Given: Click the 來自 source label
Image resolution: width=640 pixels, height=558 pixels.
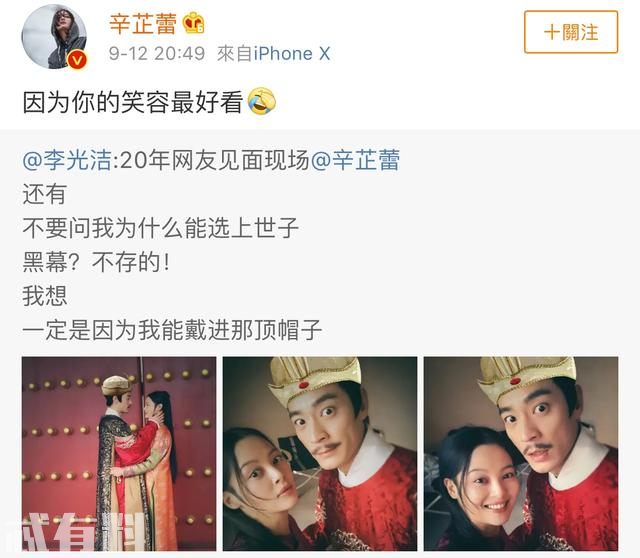Looking at the screenshot, I should click(234, 53).
